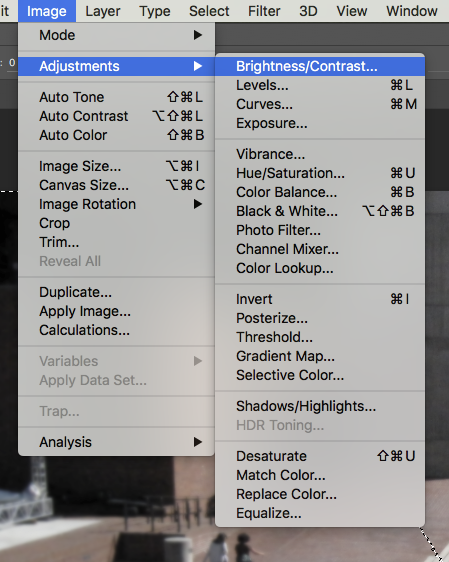Expand the Analysis submenu
Viewport: 449px width, 562px height.
(x=116, y=442)
